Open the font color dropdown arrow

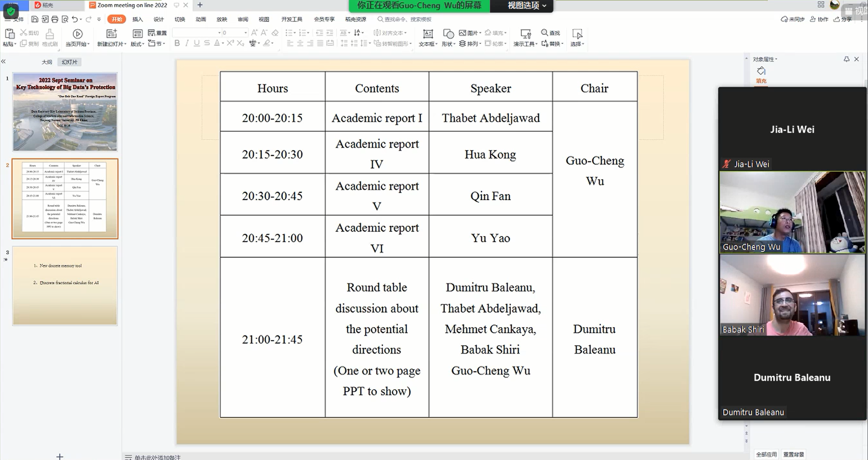point(223,44)
